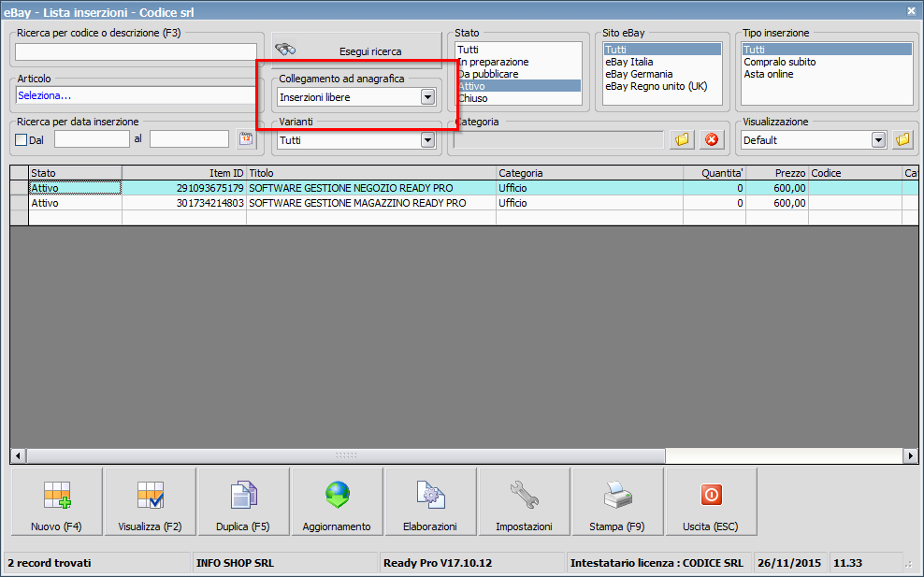The image size is (924, 577).
Task: Select eBay Regno unito (UK) site
Action: 662,86
